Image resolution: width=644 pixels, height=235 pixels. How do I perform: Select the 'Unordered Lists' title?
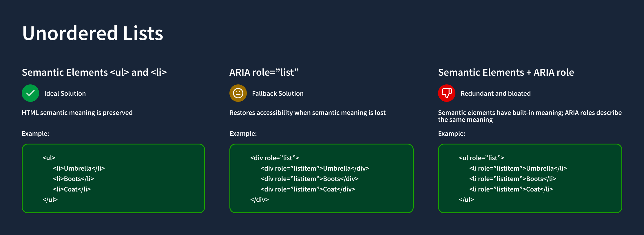point(93,33)
